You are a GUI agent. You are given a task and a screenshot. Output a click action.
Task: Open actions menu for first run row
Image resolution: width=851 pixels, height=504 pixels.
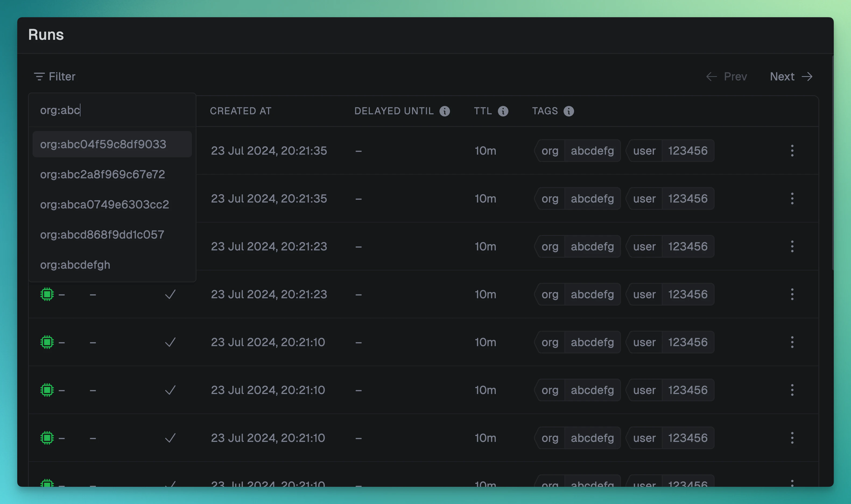(x=792, y=150)
